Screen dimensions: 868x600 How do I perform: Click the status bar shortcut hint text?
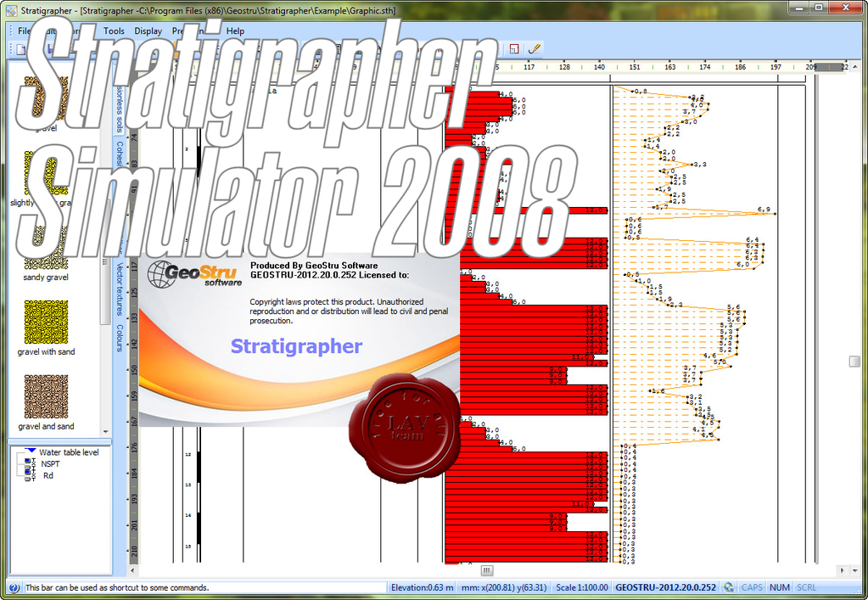117,588
